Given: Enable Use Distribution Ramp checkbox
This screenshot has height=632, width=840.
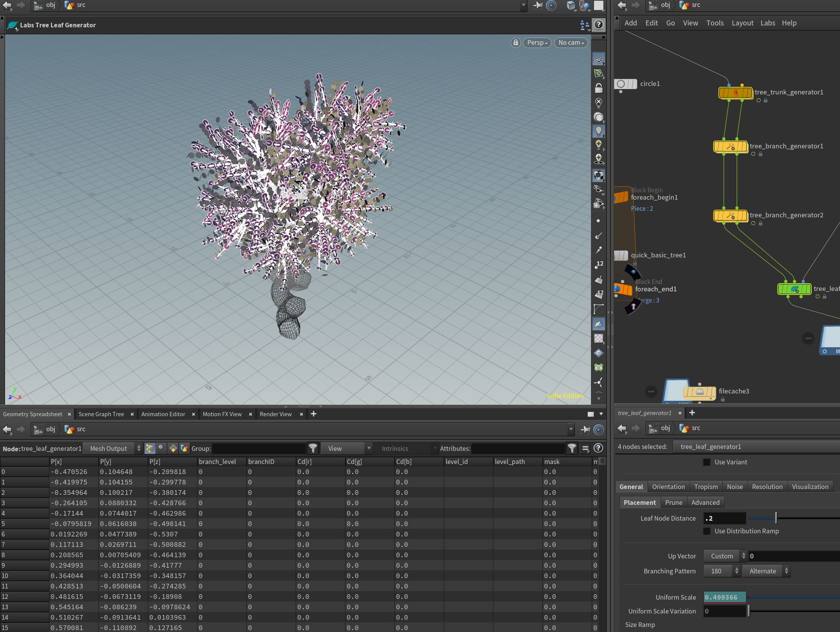Looking at the screenshot, I should [707, 531].
